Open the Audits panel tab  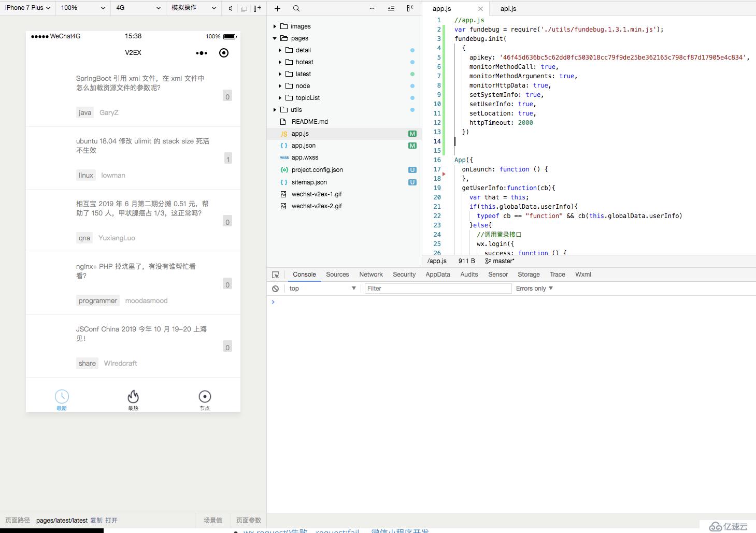click(x=469, y=275)
